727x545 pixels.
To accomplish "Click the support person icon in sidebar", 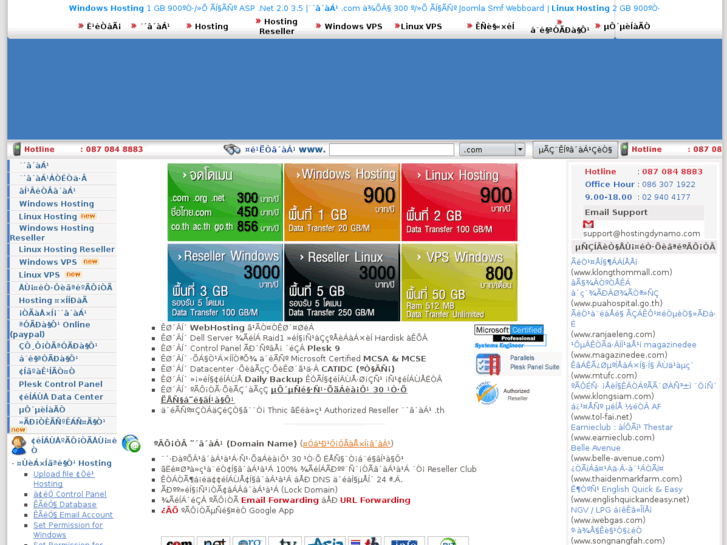I will (x=18, y=445).
